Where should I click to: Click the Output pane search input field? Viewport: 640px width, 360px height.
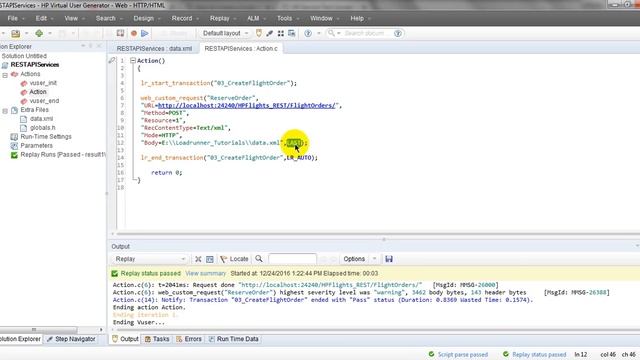(x=292, y=259)
